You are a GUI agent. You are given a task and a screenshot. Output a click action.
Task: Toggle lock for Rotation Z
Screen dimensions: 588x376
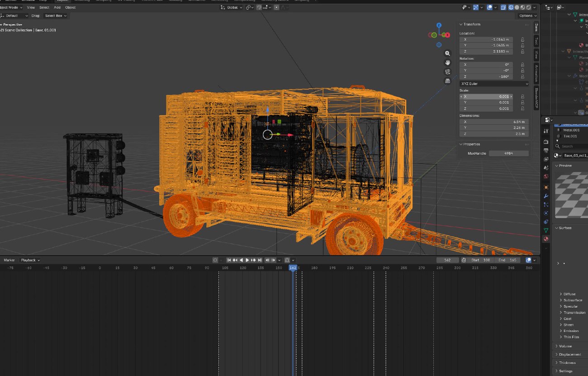(x=522, y=76)
